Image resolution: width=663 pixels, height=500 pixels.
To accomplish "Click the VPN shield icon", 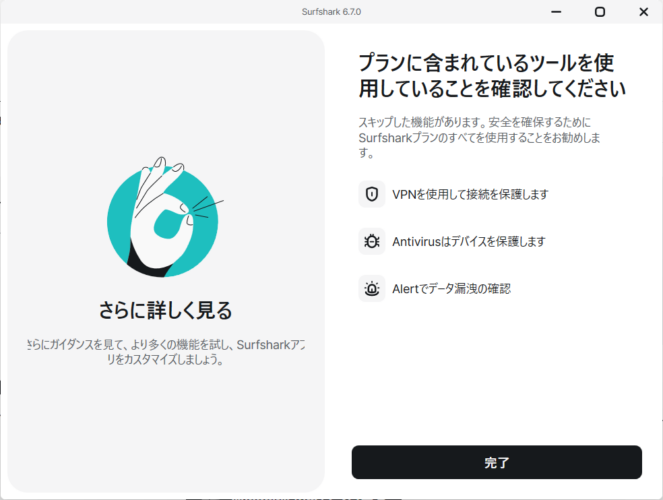I will pos(372,194).
